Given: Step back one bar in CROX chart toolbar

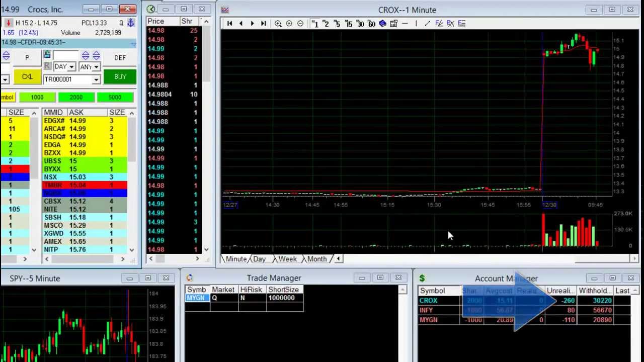Looking at the screenshot, I should (x=241, y=24).
